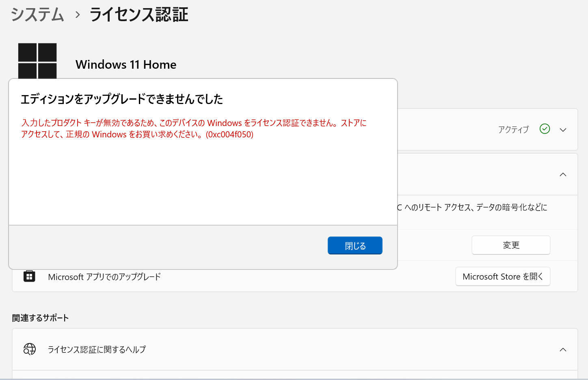Click the error code 0xc004f050 text

(230, 134)
